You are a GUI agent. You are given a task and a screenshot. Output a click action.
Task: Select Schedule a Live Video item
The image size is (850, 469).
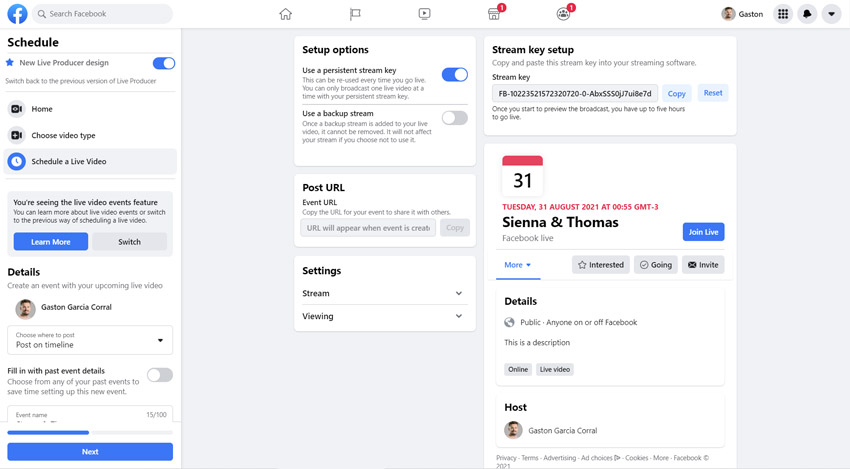click(90, 162)
